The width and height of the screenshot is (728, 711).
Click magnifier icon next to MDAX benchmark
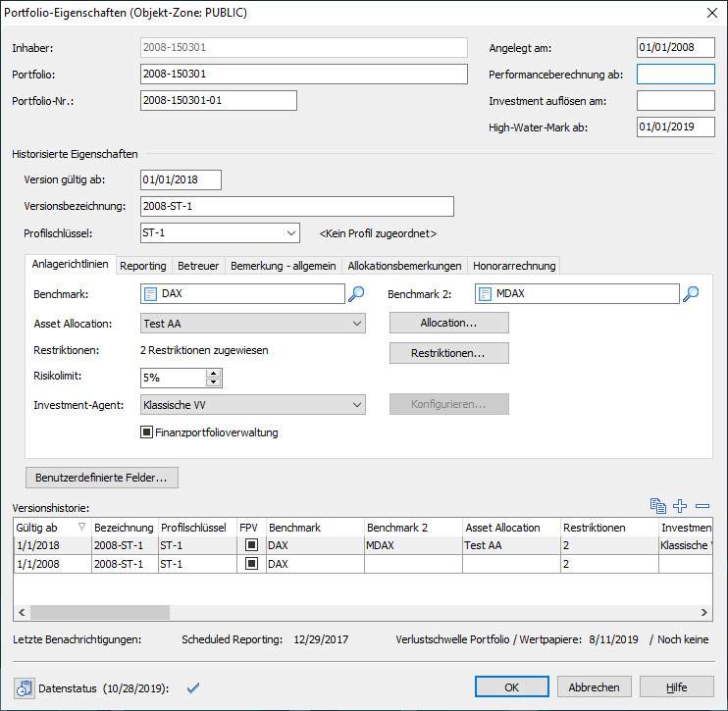691,293
